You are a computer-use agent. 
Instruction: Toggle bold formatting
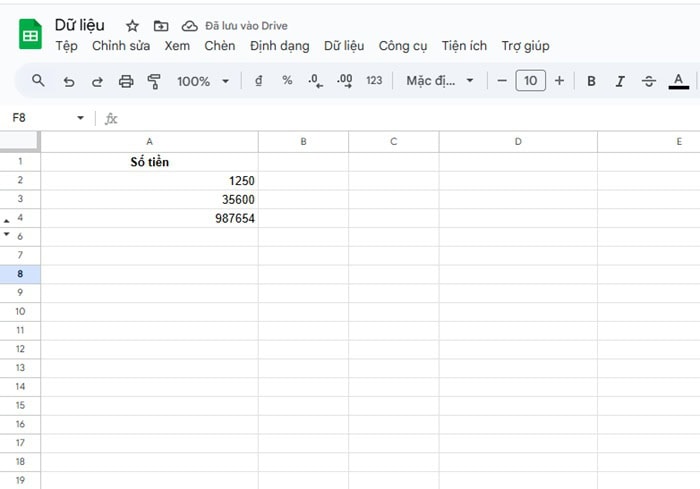pos(591,81)
